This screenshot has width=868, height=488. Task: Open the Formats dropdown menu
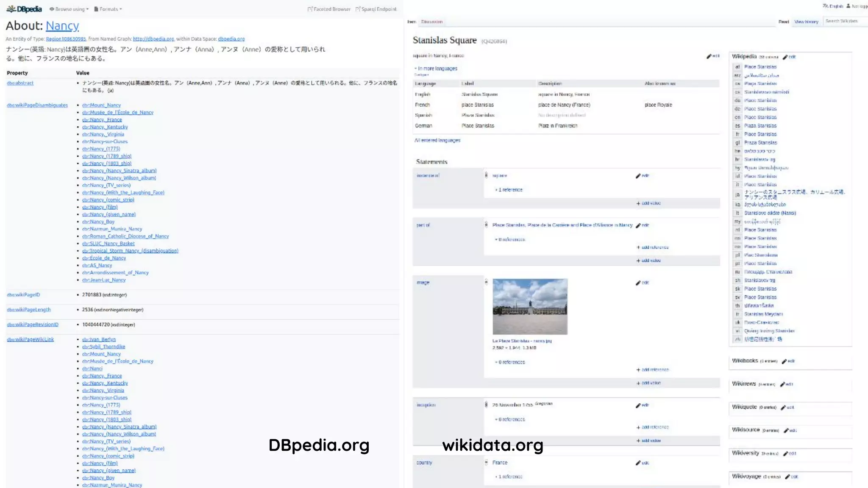(108, 9)
